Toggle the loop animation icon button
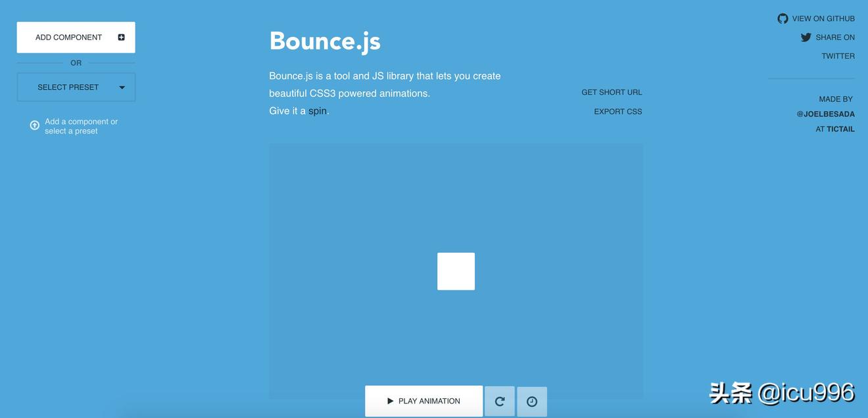The height and width of the screenshot is (418, 868). [500, 402]
